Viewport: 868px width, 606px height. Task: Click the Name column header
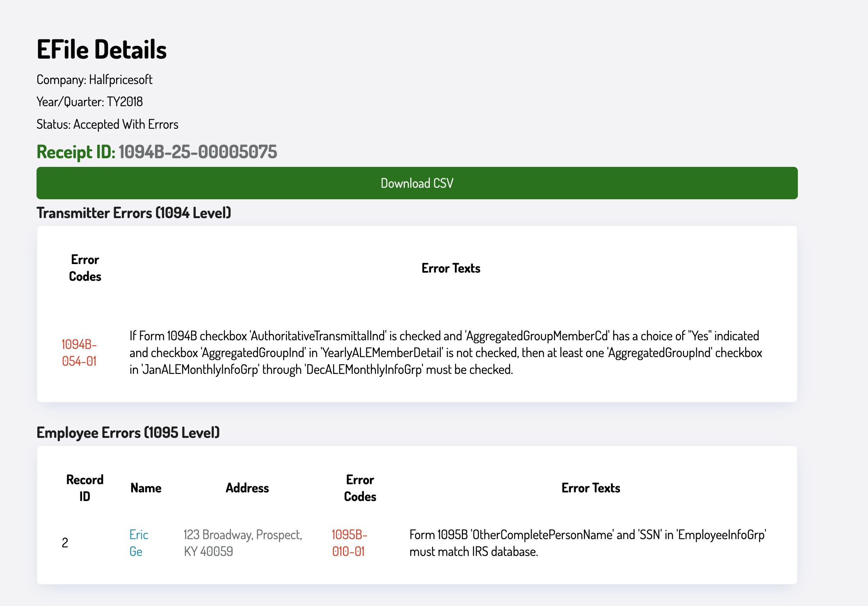(146, 488)
